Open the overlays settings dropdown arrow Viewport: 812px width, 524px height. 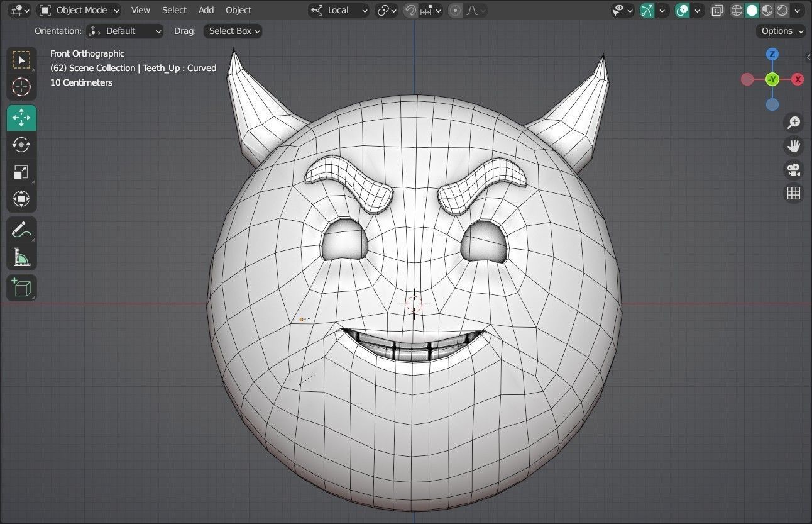tap(696, 10)
